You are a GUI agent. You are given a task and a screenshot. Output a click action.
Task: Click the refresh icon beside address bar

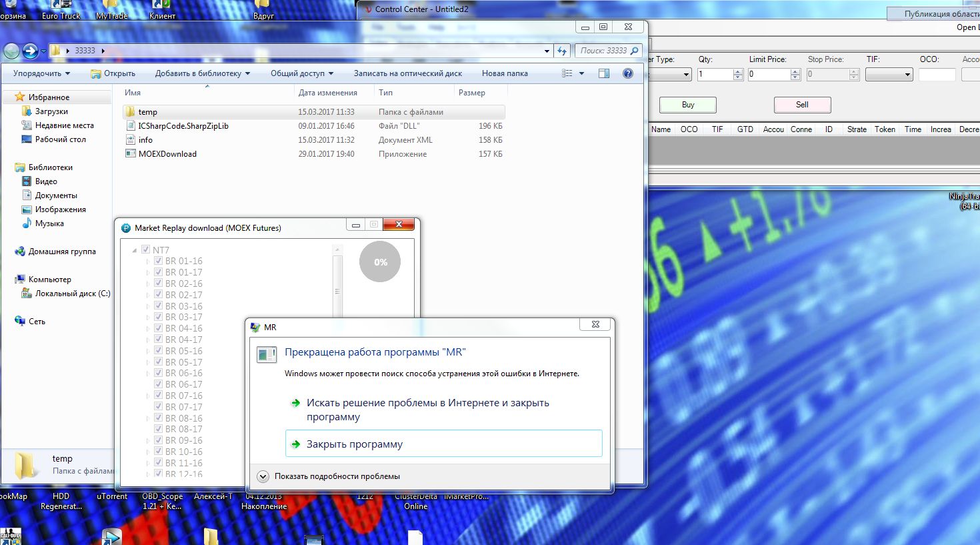[x=562, y=51]
